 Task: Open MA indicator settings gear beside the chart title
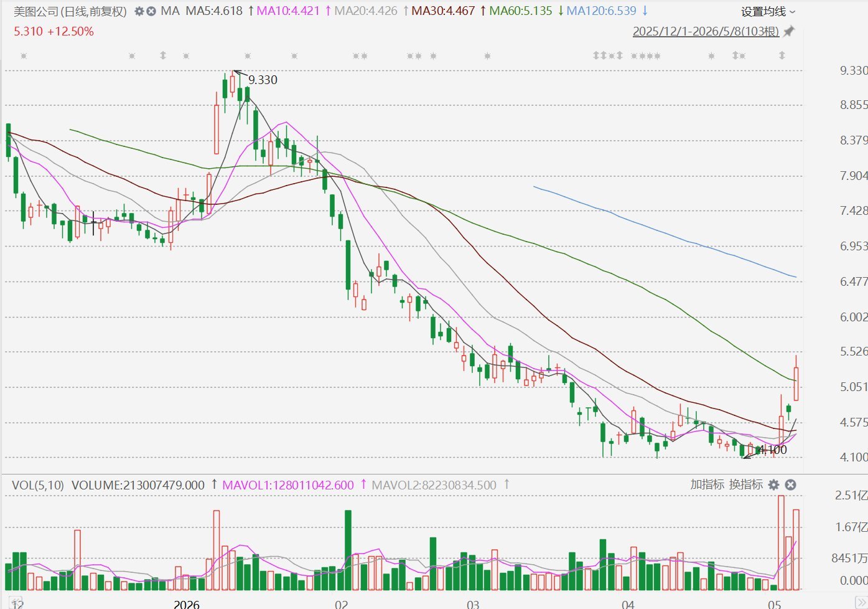139,11
